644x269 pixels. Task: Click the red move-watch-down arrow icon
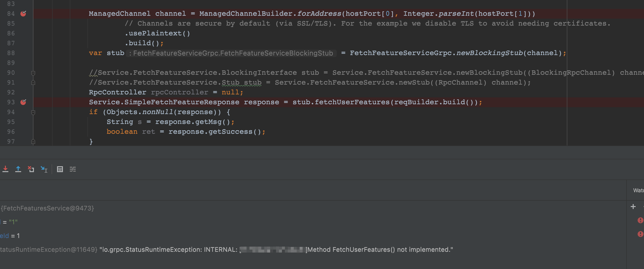click(5, 169)
